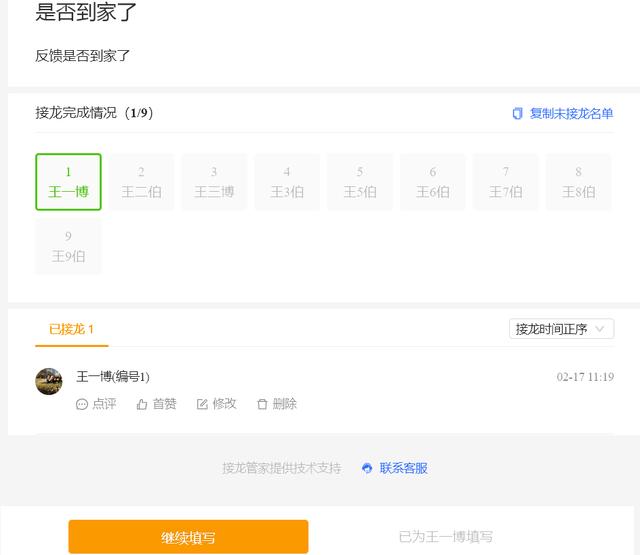Click the description 反馈是否到家了
This screenshot has height=555, width=640.
pyautogui.click(x=82, y=56)
